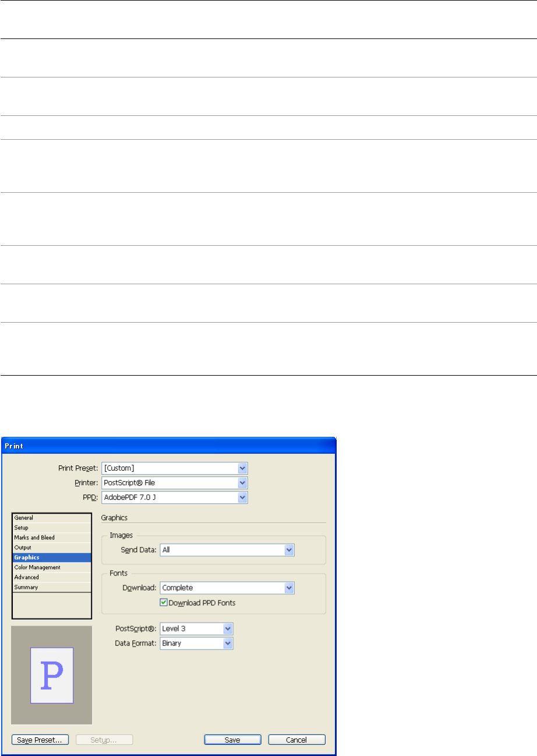Viewport: 537px width, 756px height.
Task: Open the PPD dropdown showing AdobePDF 7.0 J
Action: (175, 497)
